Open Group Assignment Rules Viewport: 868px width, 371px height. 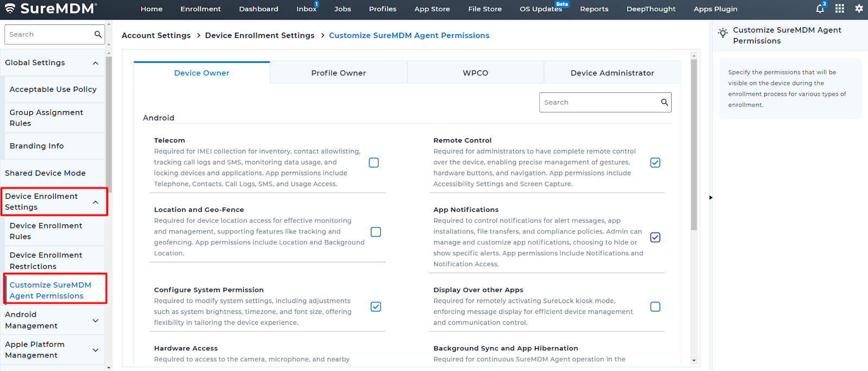[54, 118]
